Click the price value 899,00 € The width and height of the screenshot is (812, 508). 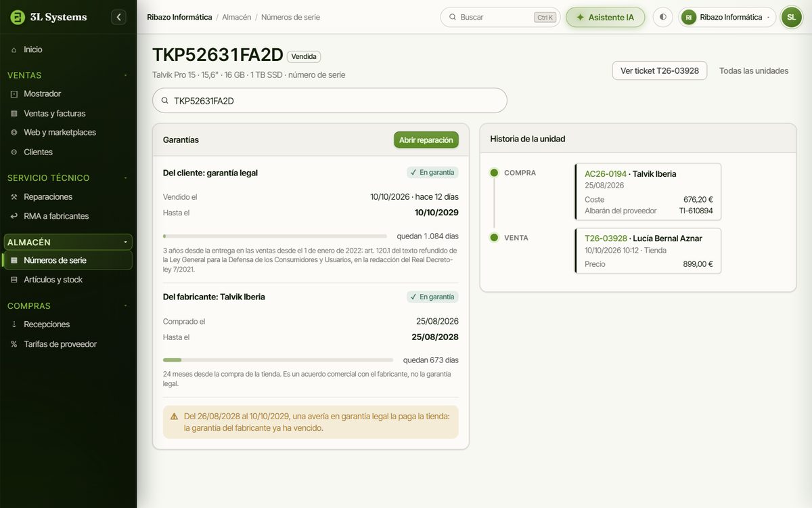698,264
